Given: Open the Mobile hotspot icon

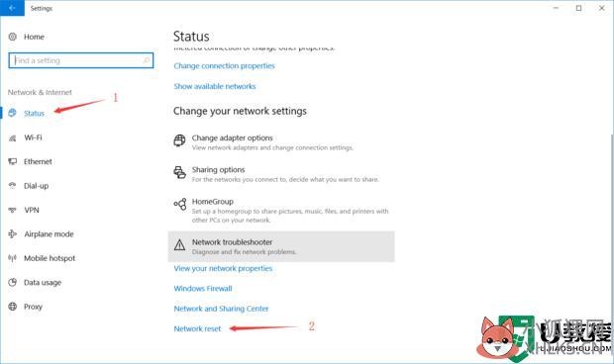Looking at the screenshot, I should pos(13,258).
